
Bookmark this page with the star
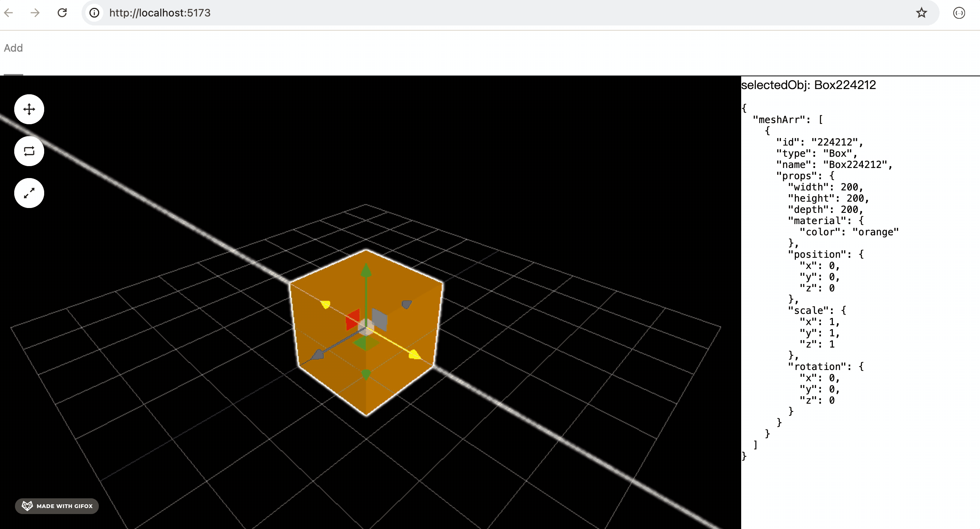point(921,13)
